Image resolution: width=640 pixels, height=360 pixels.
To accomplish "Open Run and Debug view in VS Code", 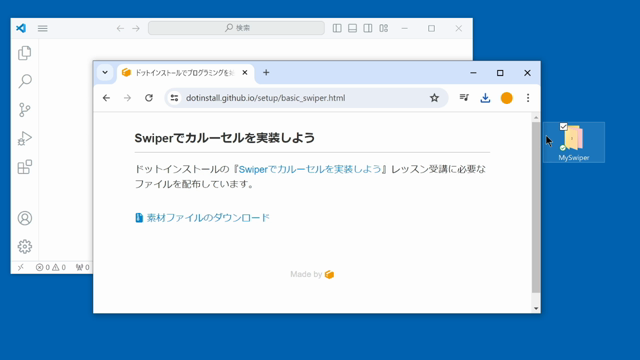I will click(x=24, y=138).
